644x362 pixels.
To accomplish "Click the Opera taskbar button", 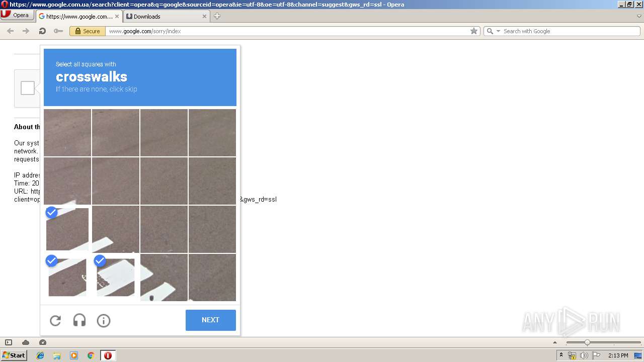I will click(x=108, y=355).
